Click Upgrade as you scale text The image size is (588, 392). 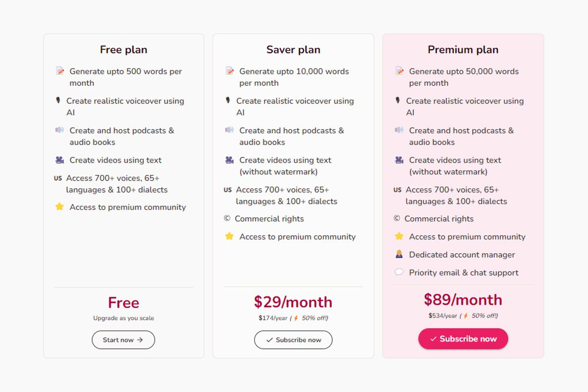pos(123,318)
